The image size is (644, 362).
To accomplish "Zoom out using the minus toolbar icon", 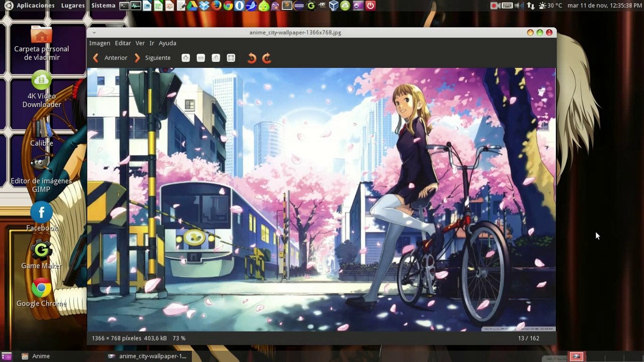I will point(201,58).
